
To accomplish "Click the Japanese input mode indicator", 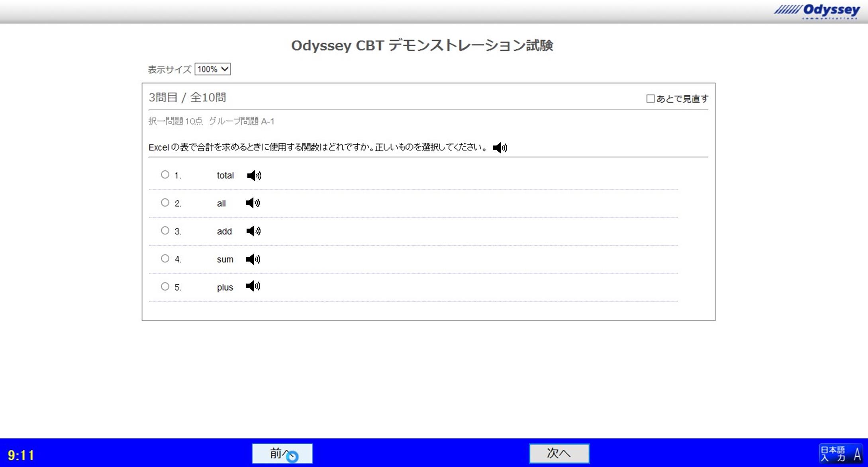I will point(841,453).
